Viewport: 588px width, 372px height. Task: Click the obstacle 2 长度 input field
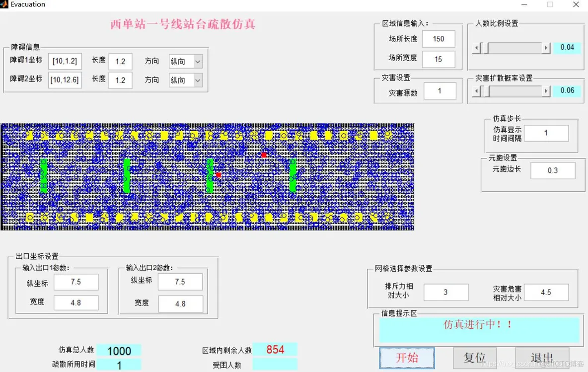(x=120, y=80)
